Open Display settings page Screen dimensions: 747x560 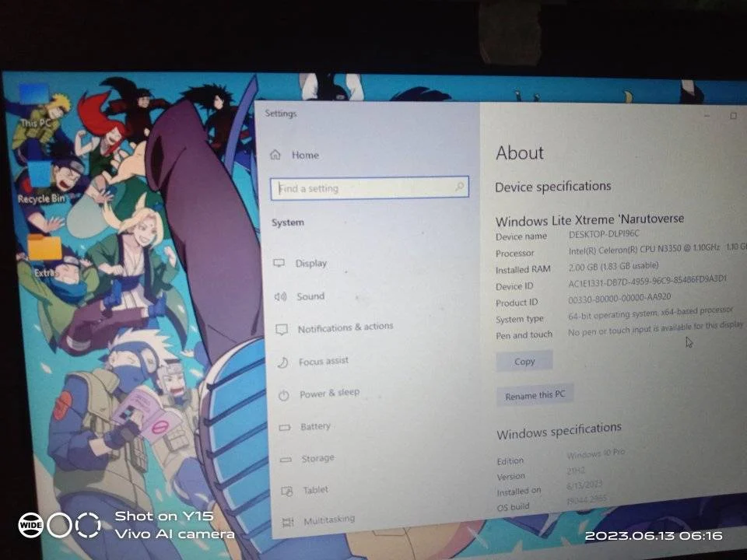(x=311, y=264)
